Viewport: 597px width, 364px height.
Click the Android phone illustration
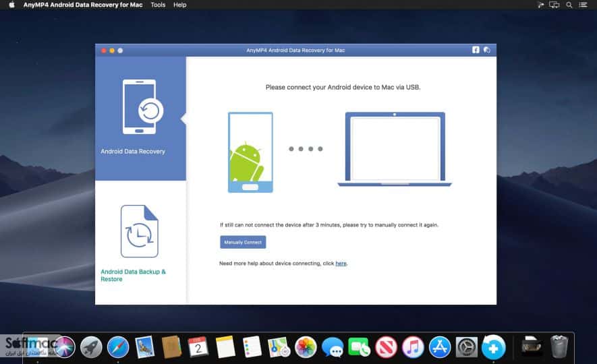250,152
